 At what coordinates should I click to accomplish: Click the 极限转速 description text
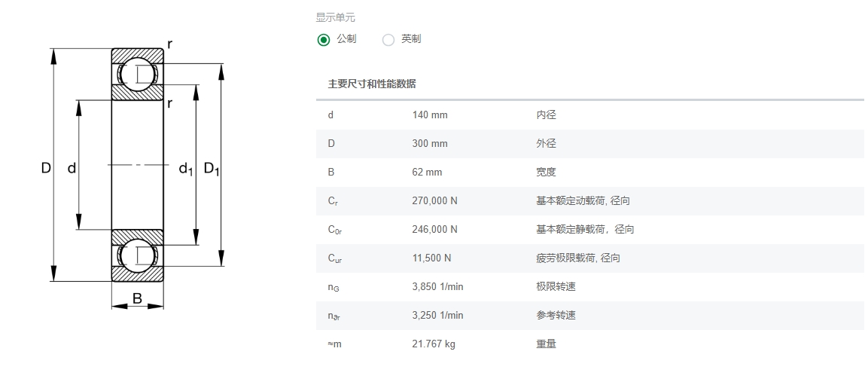556,287
